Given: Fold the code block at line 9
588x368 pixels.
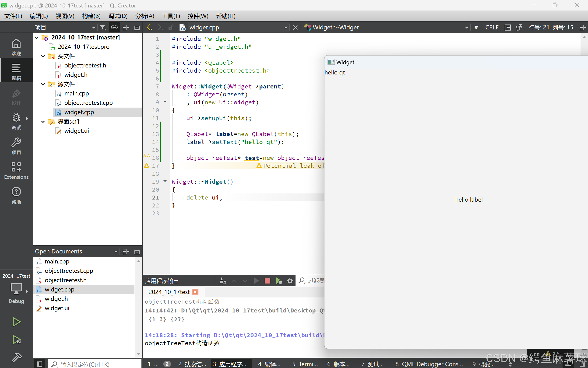Looking at the screenshot, I should click(165, 102).
